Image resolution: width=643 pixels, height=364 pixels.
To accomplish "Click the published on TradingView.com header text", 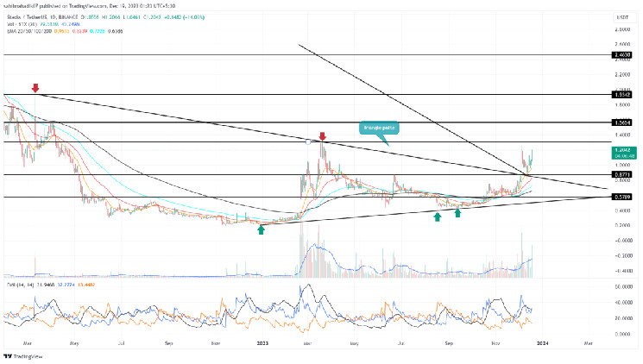I will [90, 6].
